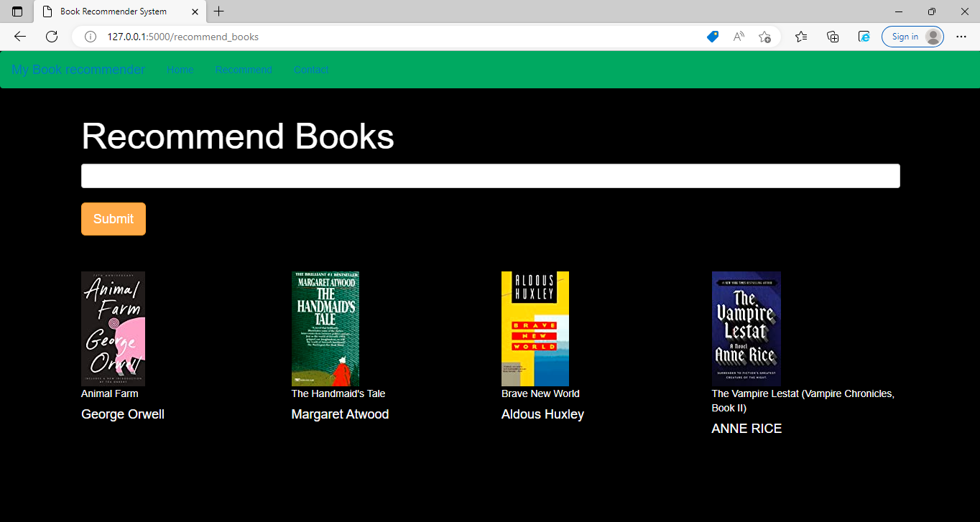The width and height of the screenshot is (980, 522).
Task: Activate the Read Aloud icon
Action: pyautogui.click(x=738, y=37)
